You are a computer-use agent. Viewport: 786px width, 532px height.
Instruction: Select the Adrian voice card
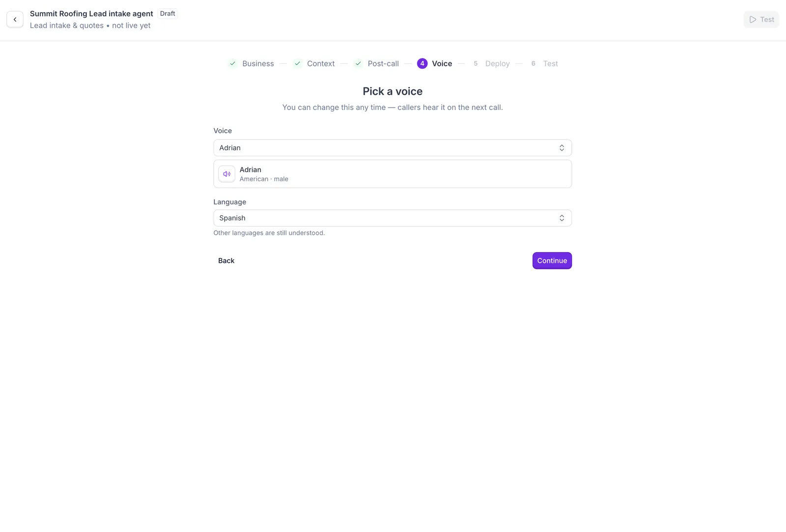click(x=393, y=174)
